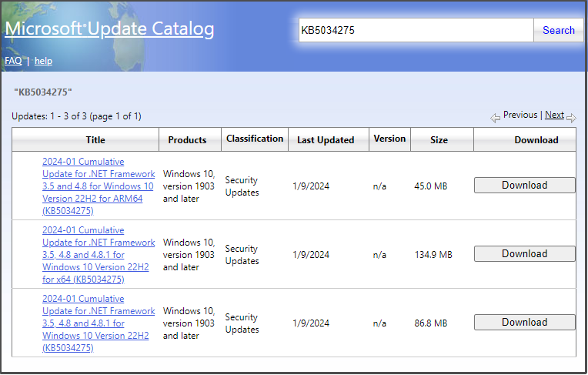The image size is (588, 375).
Task: Sort by the Version column header
Action: point(389,139)
